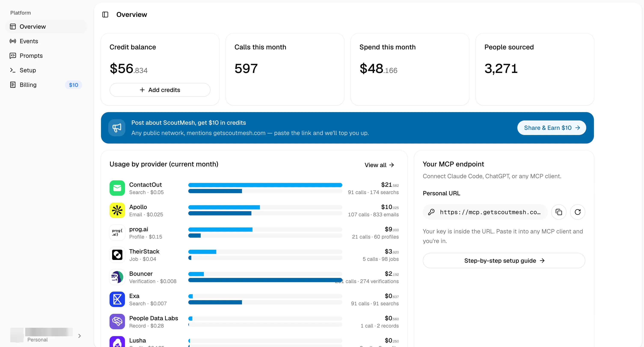This screenshot has width=644, height=347.
Task: Click the Exa provider name
Action: pos(134,296)
